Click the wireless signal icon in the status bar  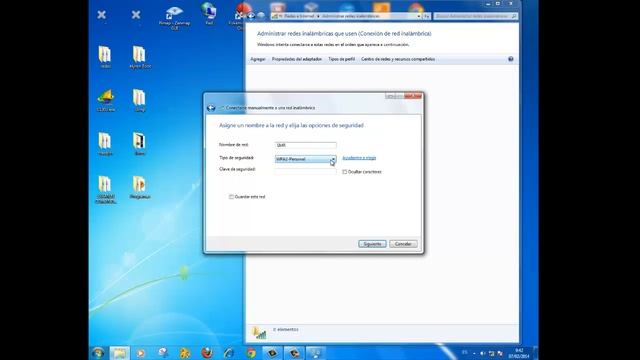coord(259,333)
